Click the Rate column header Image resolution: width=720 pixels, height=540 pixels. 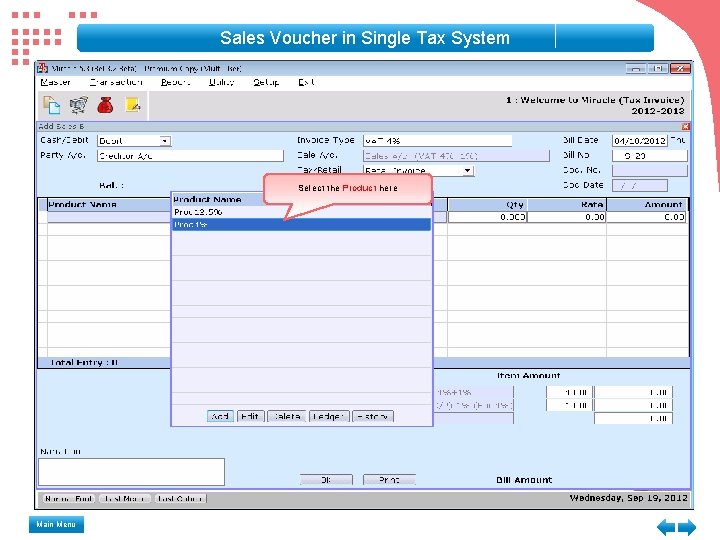[x=567, y=204]
